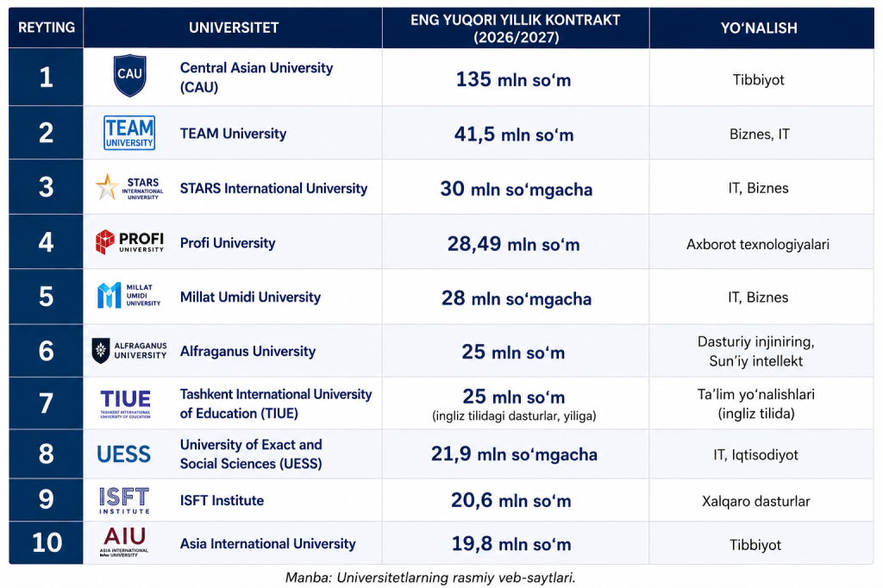The image size is (883, 588).
Task: Click the TIUE logo
Action: pos(126,403)
